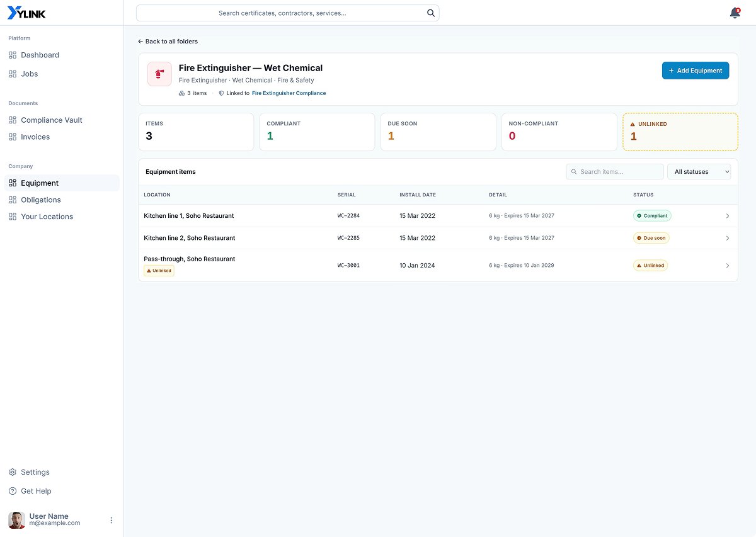Open the notifications bell
This screenshot has width=756, height=537.
(x=735, y=13)
